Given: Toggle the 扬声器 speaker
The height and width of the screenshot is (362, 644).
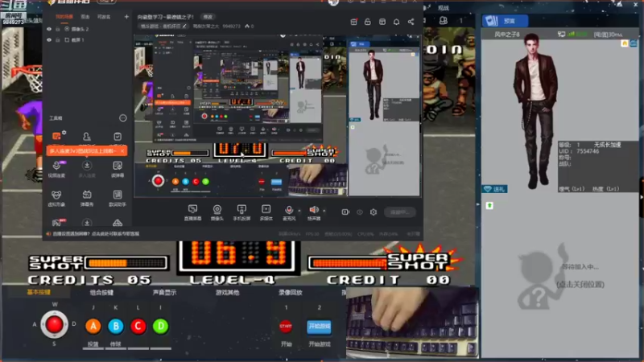Looking at the screenshot, I should (314, 212).
